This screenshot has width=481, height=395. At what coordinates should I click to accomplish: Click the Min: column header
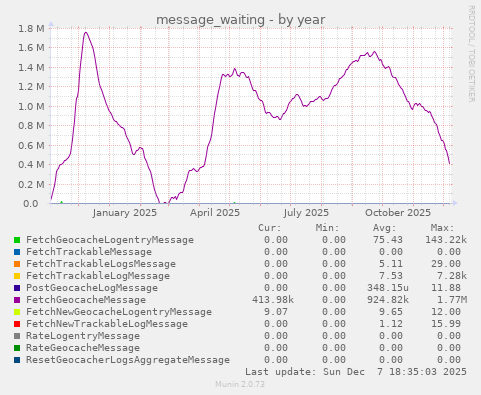click(327, 228)
